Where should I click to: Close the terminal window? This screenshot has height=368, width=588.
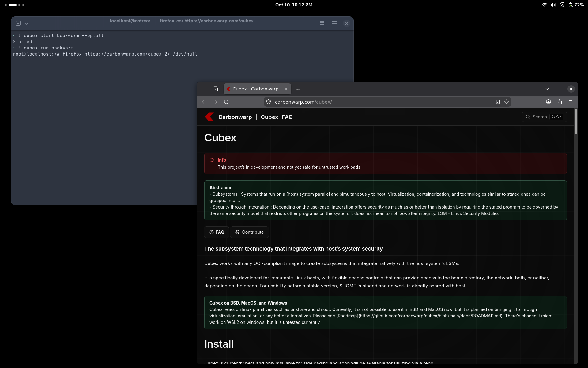click(347, 23)
